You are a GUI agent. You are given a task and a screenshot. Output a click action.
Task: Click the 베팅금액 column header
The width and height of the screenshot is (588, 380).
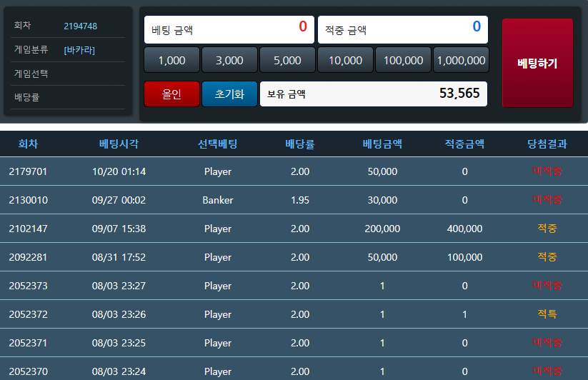(382, 144)
